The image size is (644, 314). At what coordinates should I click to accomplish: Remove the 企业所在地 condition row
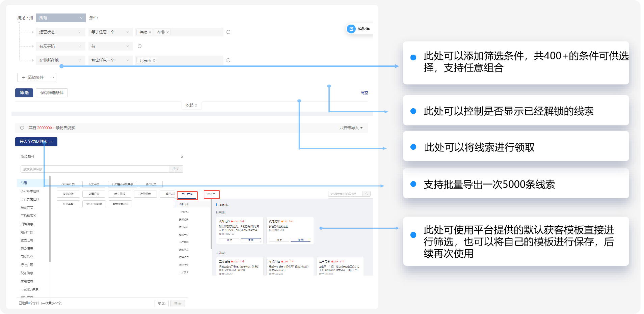(228, 60)
